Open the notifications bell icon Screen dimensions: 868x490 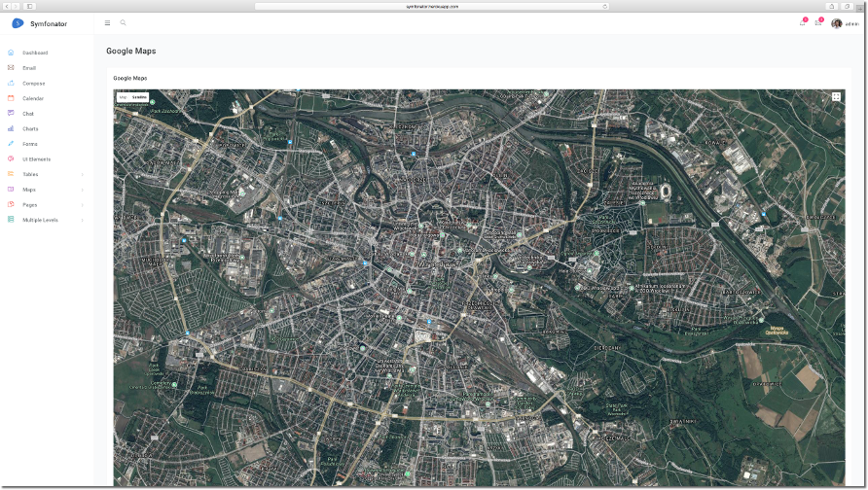[802, 22]
